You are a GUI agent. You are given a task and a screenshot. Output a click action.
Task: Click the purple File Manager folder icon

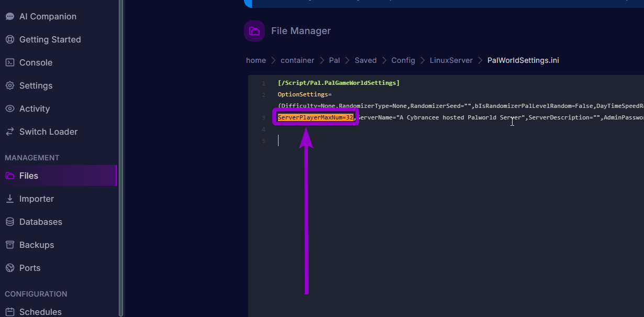(254, 31)
